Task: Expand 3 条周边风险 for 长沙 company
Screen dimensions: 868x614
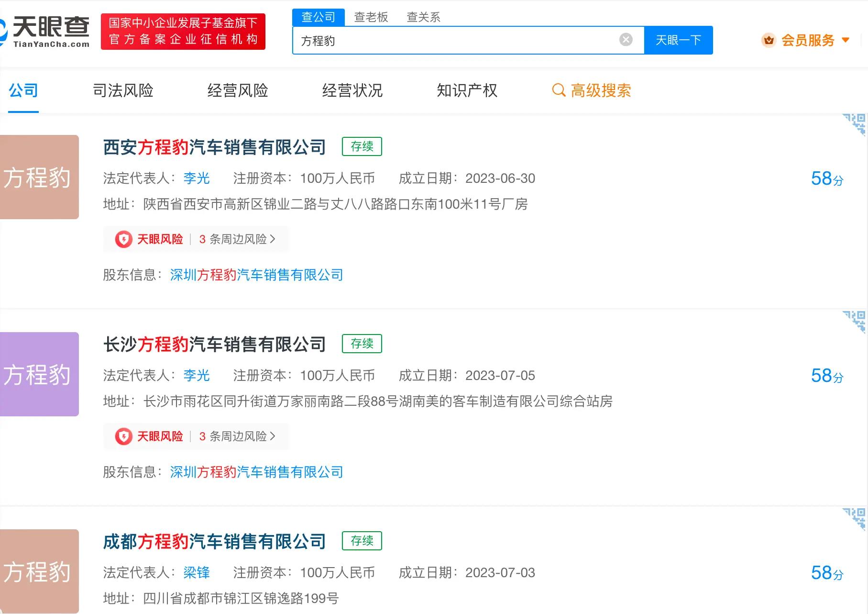Action: click(237, 436)
